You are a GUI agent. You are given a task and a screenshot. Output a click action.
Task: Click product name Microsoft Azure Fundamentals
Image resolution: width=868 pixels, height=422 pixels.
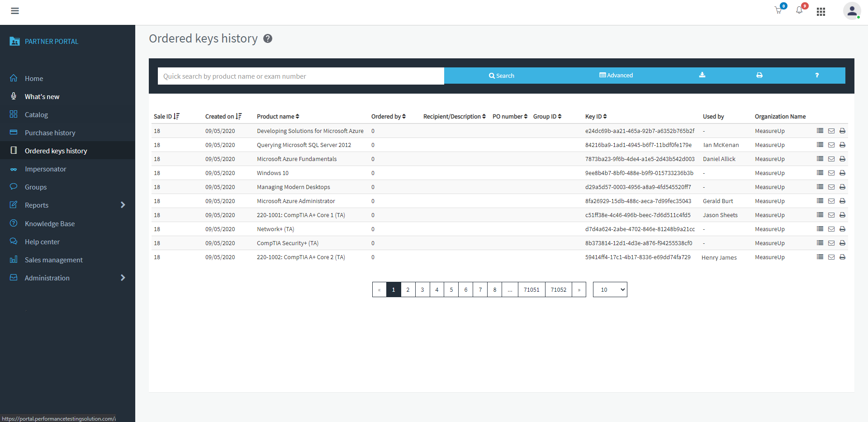297,159
